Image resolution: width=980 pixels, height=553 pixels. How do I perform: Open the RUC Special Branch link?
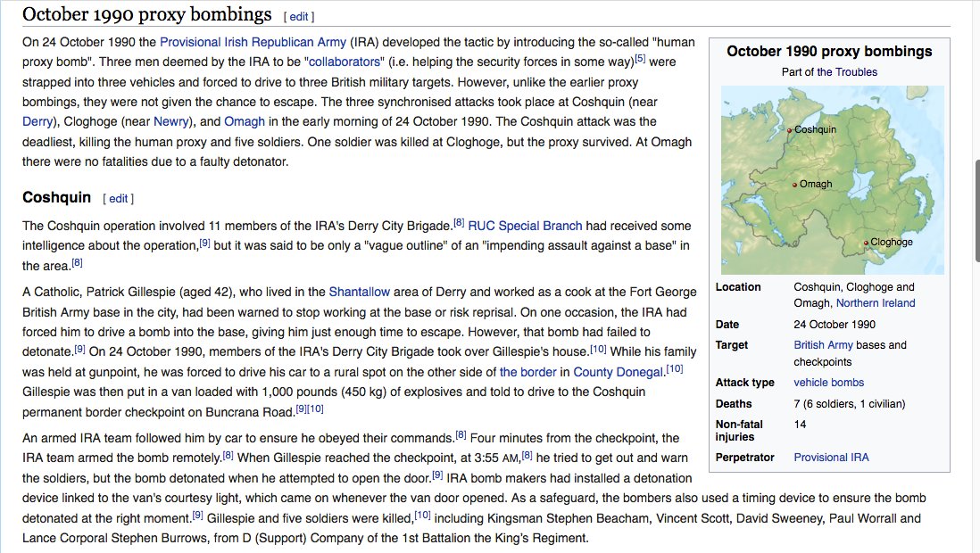525,226
